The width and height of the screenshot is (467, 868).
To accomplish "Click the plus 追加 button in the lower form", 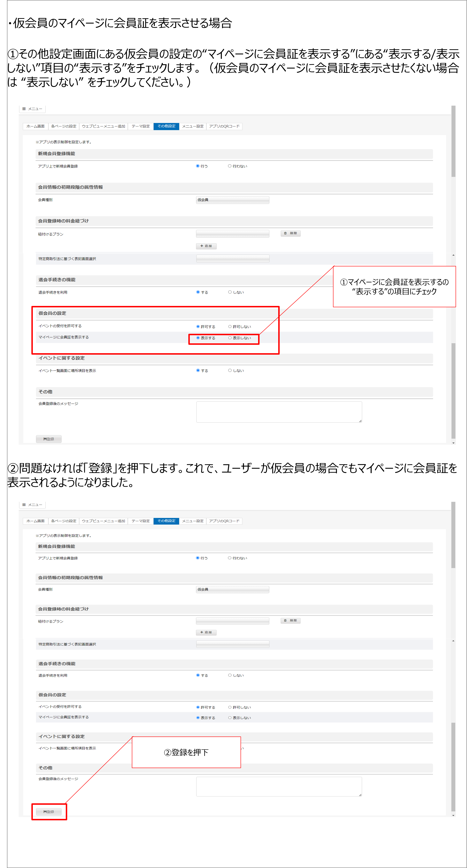I will [206, 632].
